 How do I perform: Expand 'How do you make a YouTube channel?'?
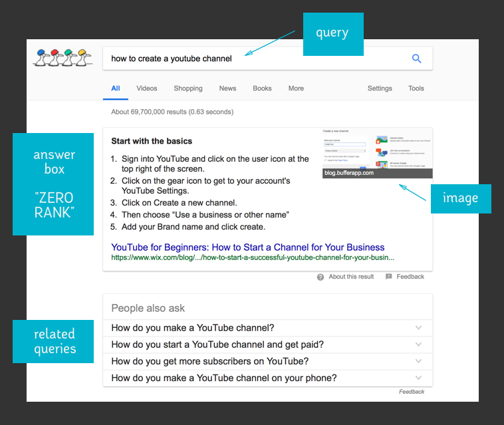(267, 328)
